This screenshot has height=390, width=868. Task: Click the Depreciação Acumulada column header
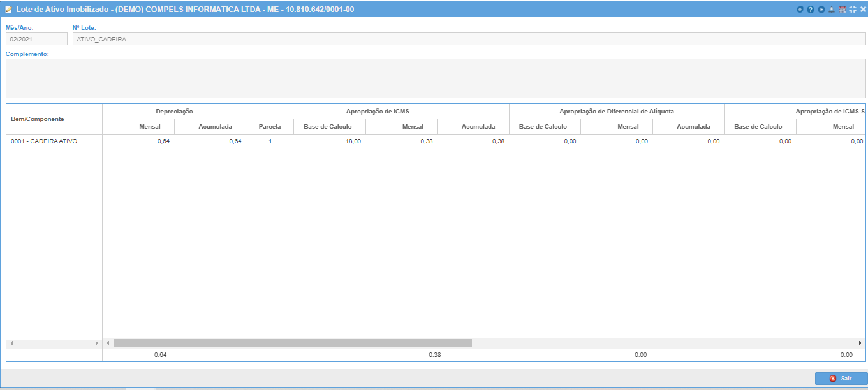point(210,127)
